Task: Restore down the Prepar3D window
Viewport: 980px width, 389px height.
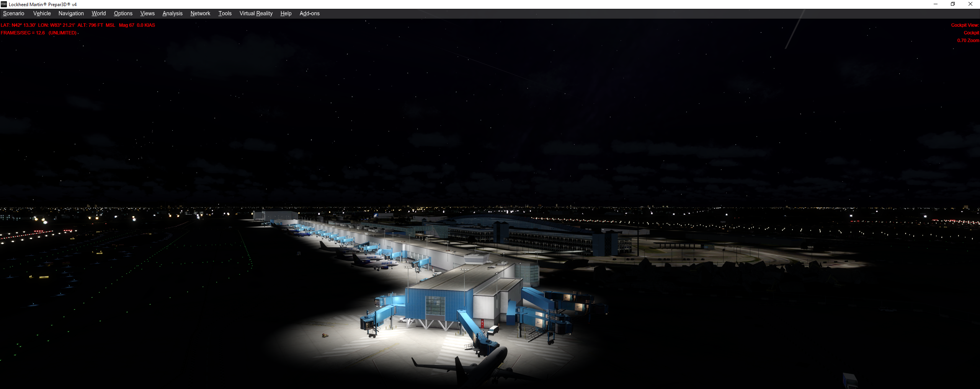Action: coord(953,4)
